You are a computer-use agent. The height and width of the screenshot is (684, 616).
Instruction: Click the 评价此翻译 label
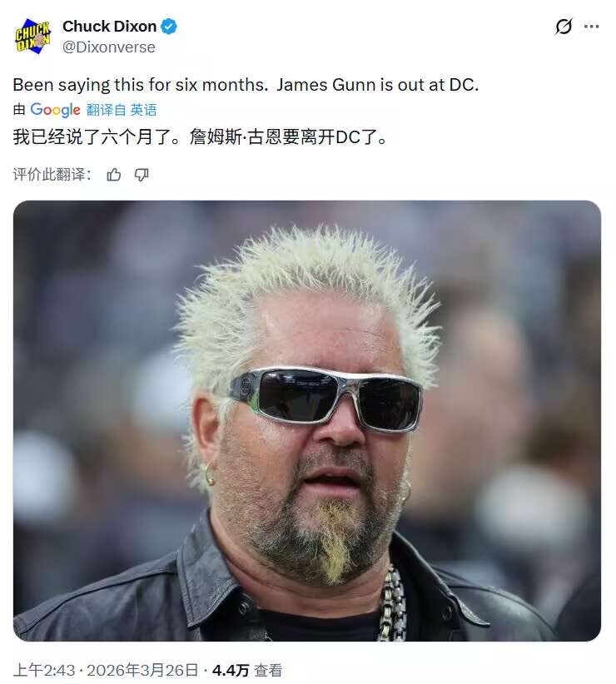(52, 175)
